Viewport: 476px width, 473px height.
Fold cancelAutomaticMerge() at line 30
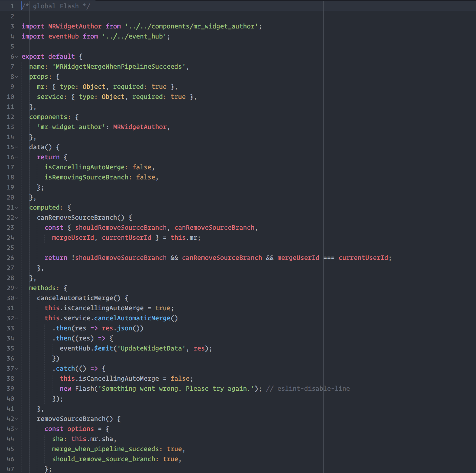pyautogui.click(x=17, y=298)
